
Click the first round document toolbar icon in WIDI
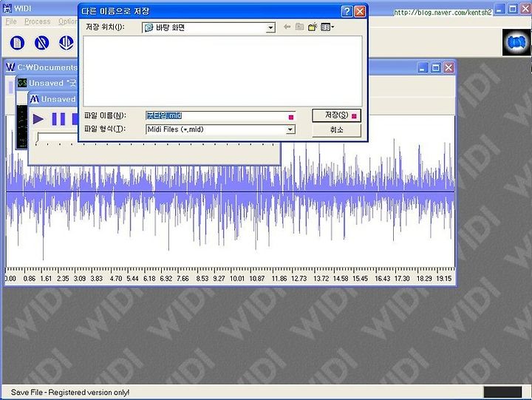coord(17,43)
